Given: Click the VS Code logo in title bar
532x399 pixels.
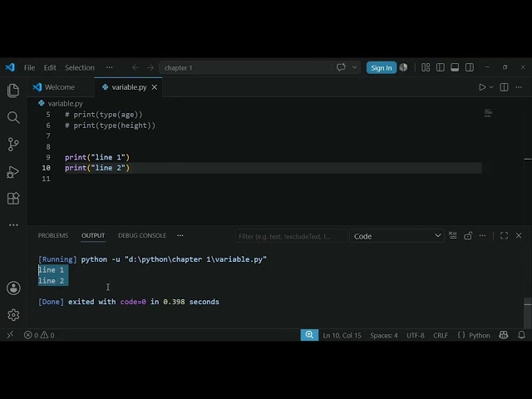Looking at the screenshot, I should pyautogui.click(x=10, y=67).
